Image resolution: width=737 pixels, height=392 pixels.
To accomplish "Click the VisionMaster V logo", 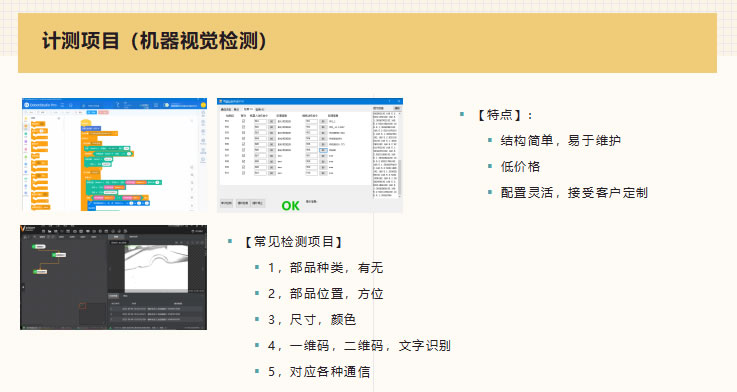I will click(23, 229).
